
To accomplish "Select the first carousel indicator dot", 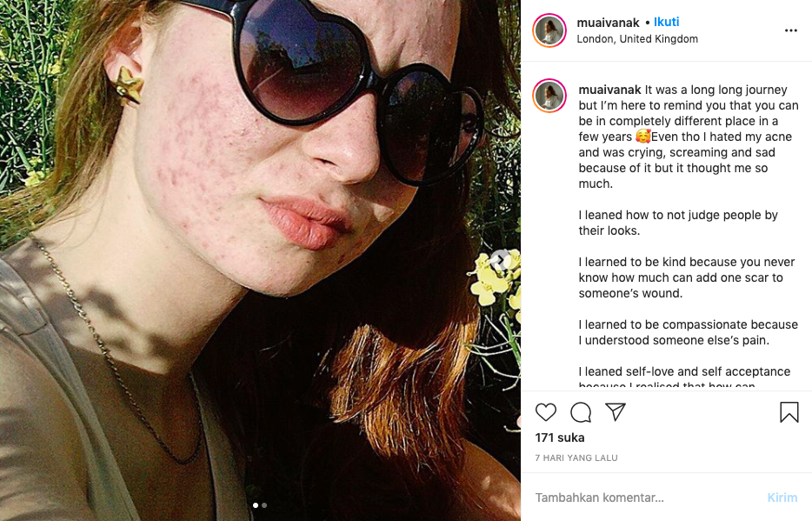I will (256, 504).
